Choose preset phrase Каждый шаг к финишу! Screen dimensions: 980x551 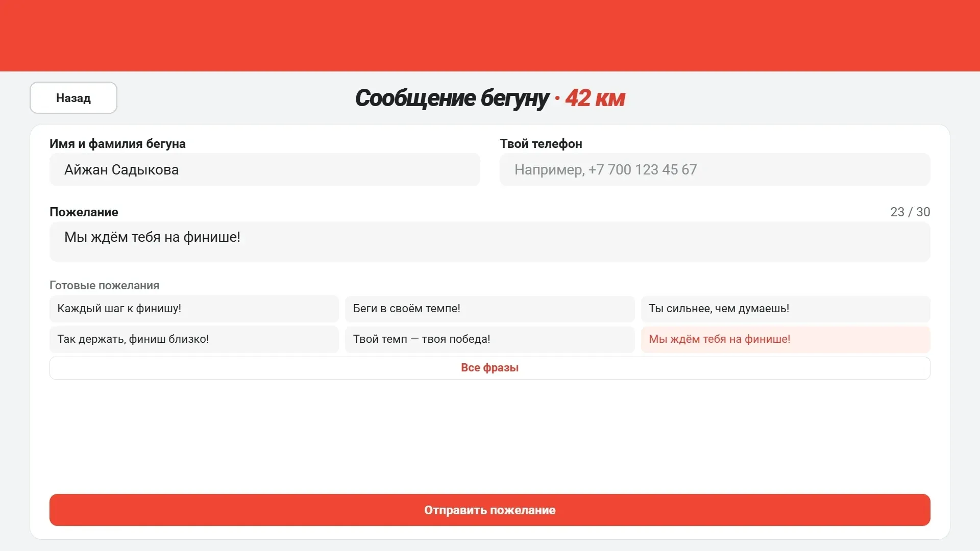coord(194,309)
